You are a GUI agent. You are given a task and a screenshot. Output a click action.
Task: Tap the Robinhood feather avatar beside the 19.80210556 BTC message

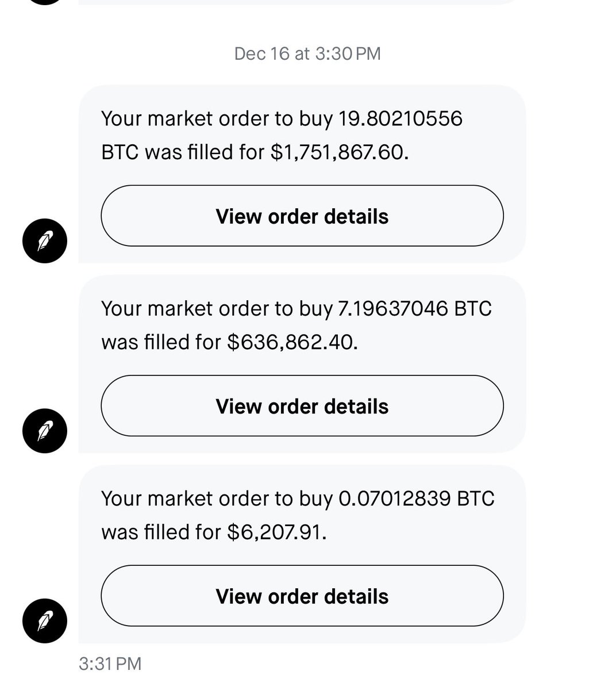[x=45, y=241]
